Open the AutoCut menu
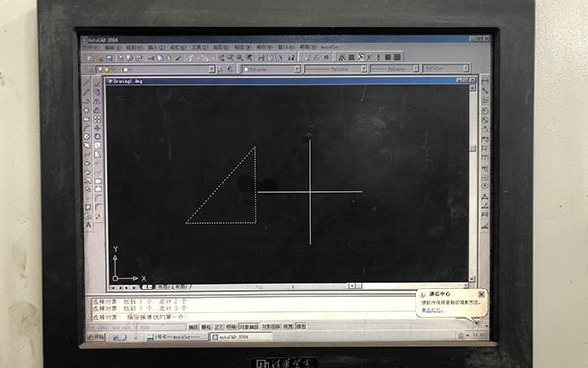This screenshot has width=588, height=368. [x=329, y=47]
